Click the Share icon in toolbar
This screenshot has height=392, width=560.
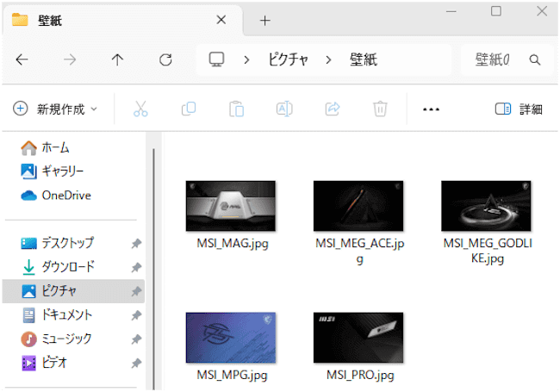click(x=333, y=109)
